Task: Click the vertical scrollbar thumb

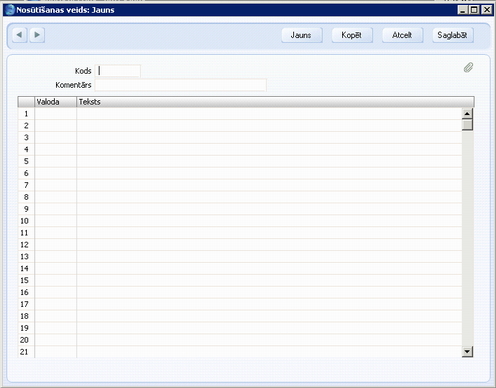Action: click(467, 125)
